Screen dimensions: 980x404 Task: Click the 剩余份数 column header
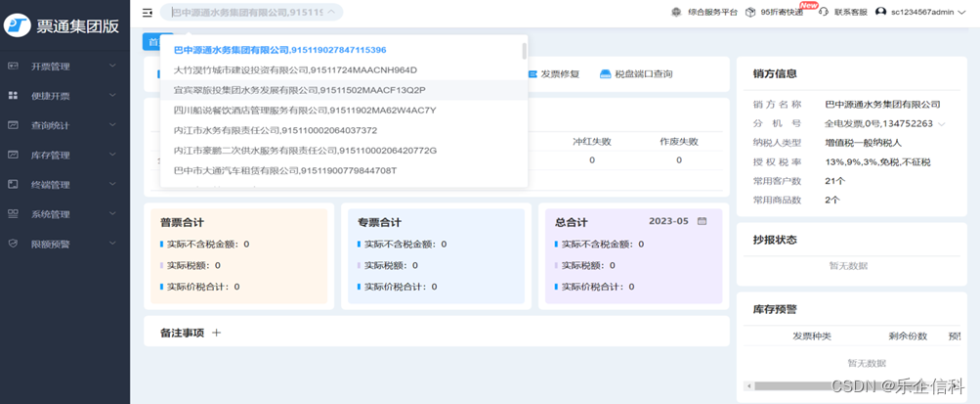click(x=908, y=336)
